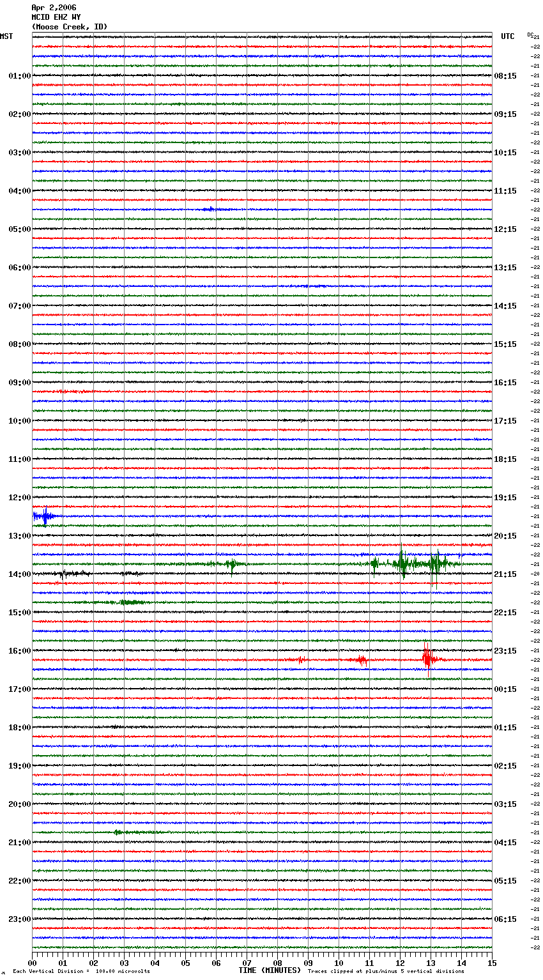
Task: Click the station name "(Moose Creek, ID)"
Action: tap(70, 27)
